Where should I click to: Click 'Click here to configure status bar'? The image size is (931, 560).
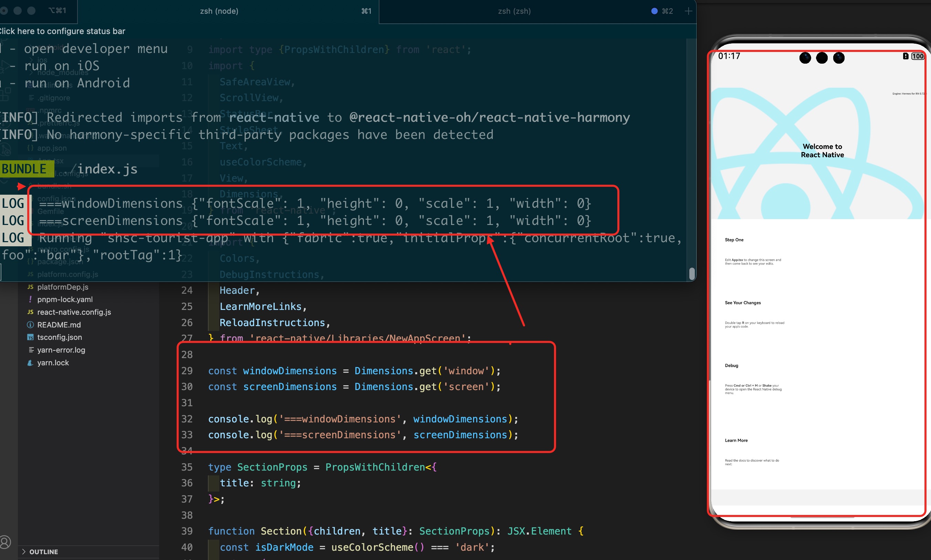pos(63,31)
